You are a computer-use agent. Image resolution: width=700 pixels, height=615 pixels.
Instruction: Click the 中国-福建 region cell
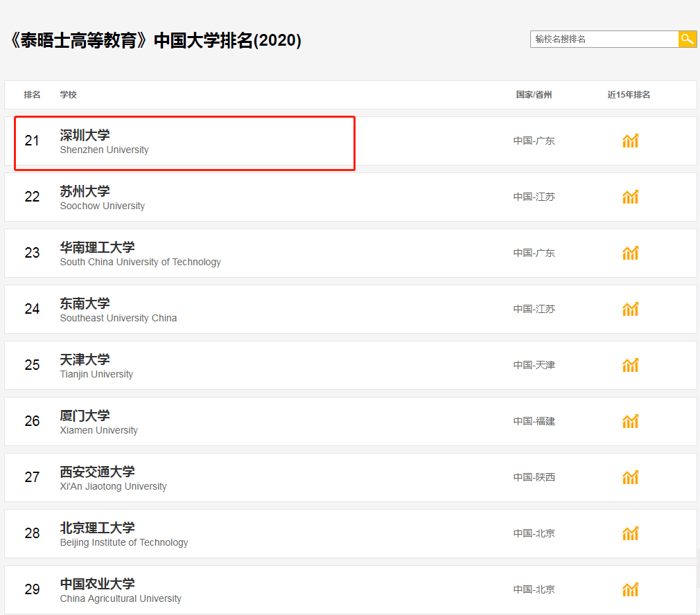tap(534, 421)
